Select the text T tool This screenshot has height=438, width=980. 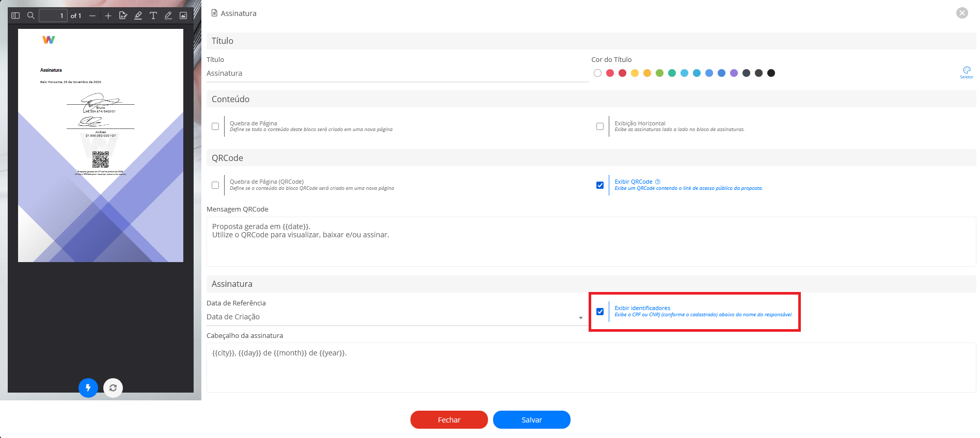pos(153,15)
